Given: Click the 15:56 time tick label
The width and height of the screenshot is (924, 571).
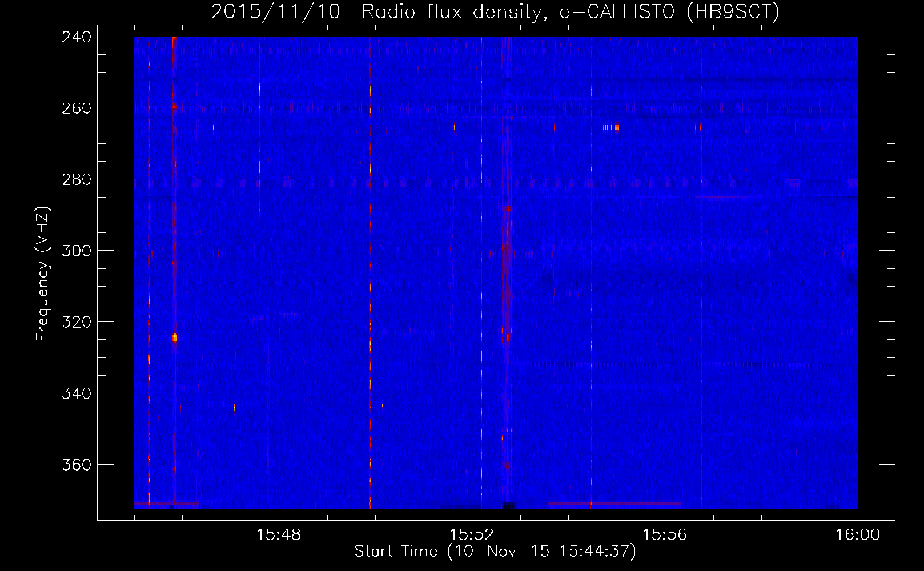Looking at the screenshot, I should 665,535.
